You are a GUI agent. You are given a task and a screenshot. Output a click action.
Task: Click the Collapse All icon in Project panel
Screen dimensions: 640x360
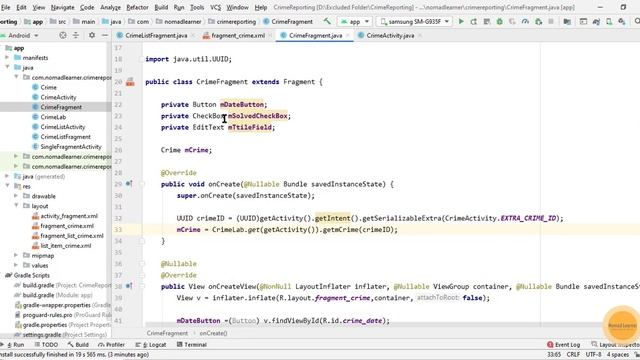click(76, 36)
